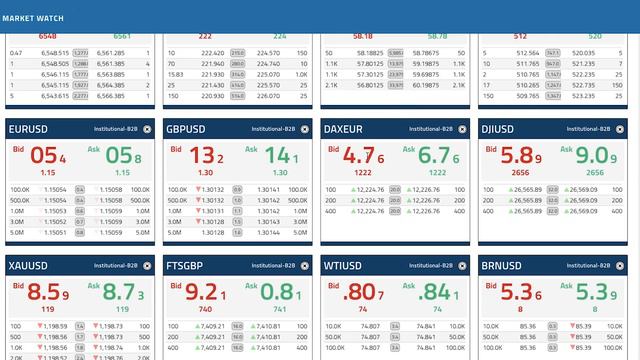
Task: Select the XAUUSD symbol title
Action: [28, 266]
